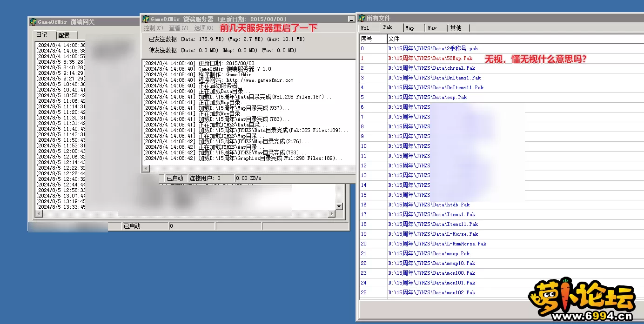The width and height of the screenshot is (644, 324).
Task: Minimize the GameOfMir micro server window
Action: pos(351,19)
